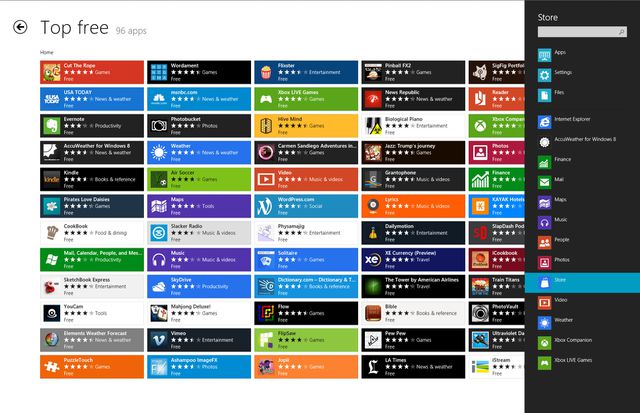Image resolution: width=640 pixels, height=413 pixels.
Task: Open the Flow game tile
Action: [x=306, y=313]
